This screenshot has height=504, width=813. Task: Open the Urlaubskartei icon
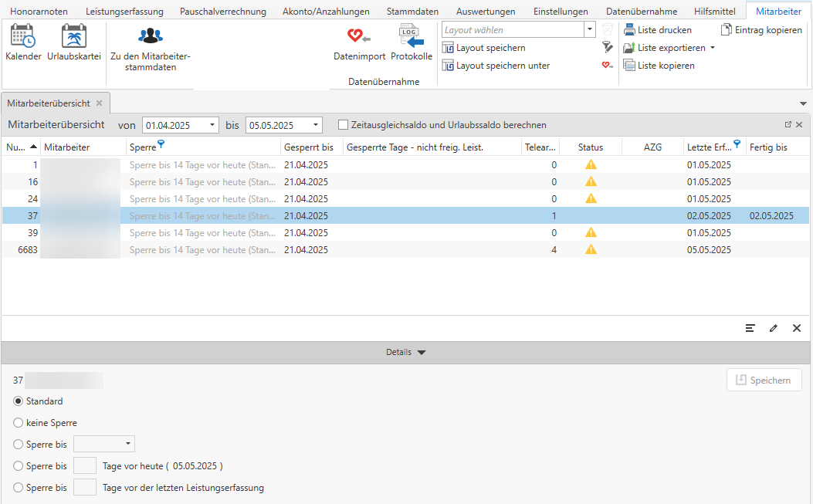[74, 37]
